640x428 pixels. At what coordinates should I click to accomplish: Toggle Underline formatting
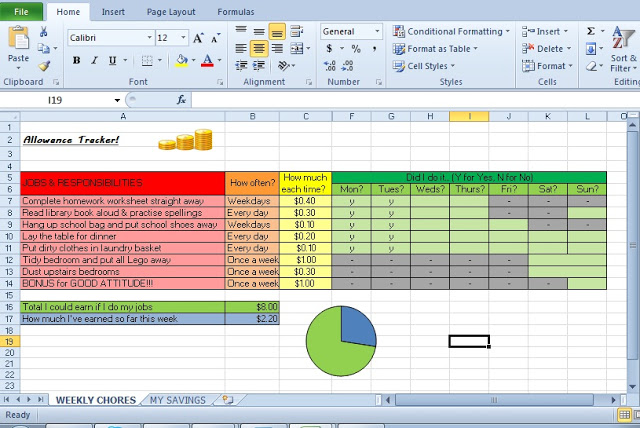pyautogui.click(x=111, y=61)
